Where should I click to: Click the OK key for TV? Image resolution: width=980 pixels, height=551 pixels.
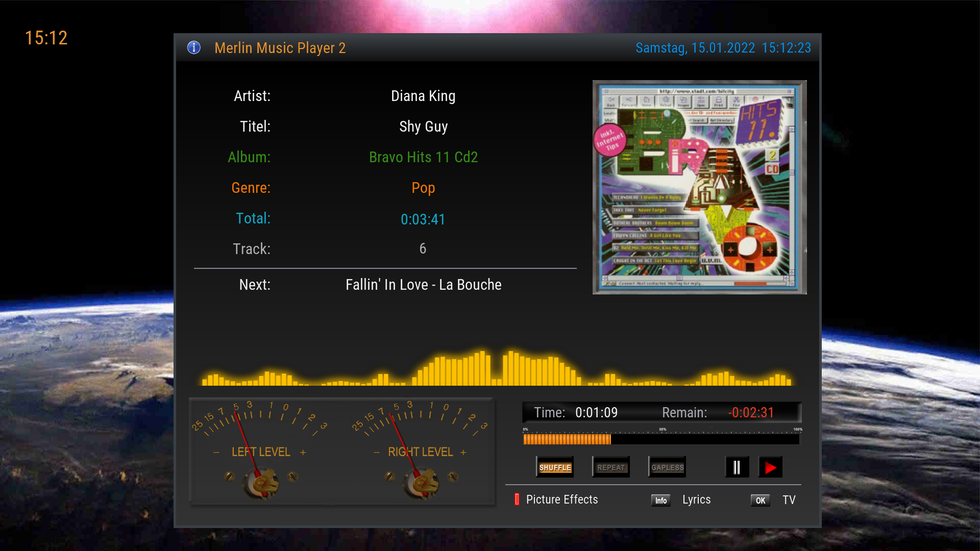pos(760,500)
